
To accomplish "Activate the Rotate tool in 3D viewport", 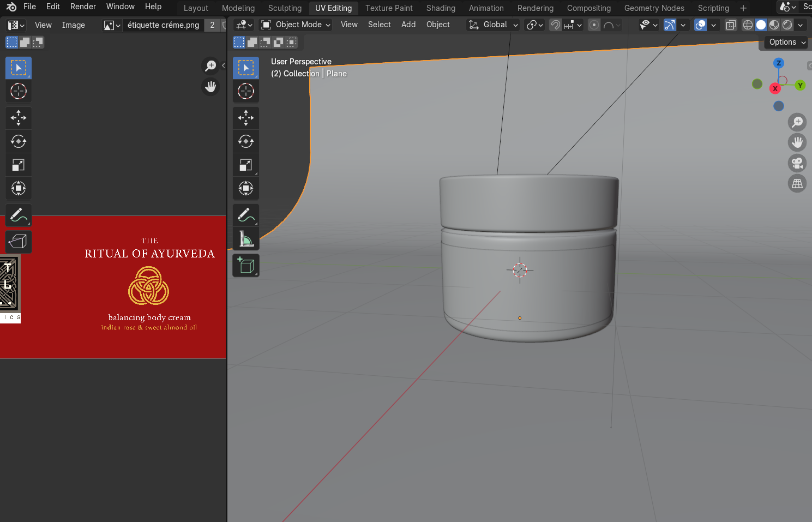I will point(246,141).
